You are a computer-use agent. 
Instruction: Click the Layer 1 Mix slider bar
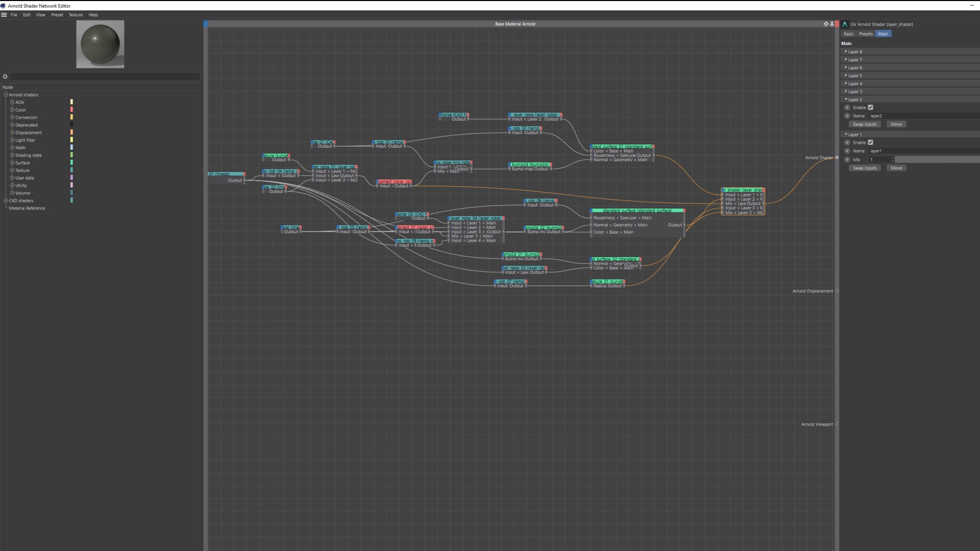[x=937, y=160]
